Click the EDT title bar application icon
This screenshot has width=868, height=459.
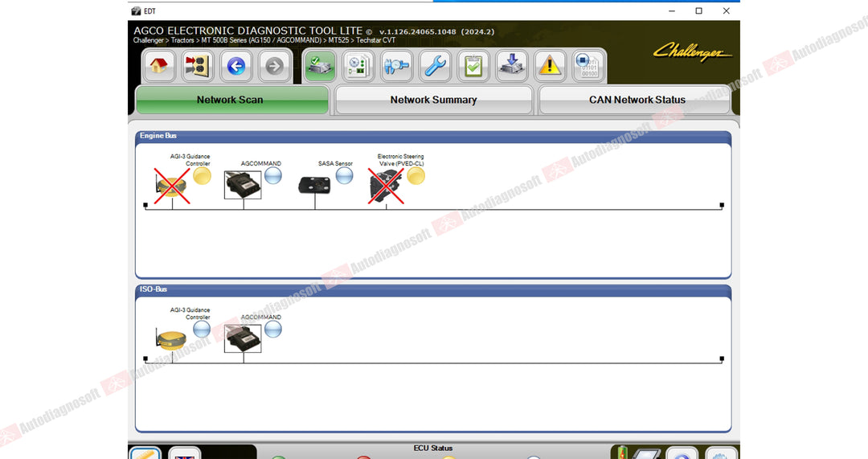[x=136, y=11]
